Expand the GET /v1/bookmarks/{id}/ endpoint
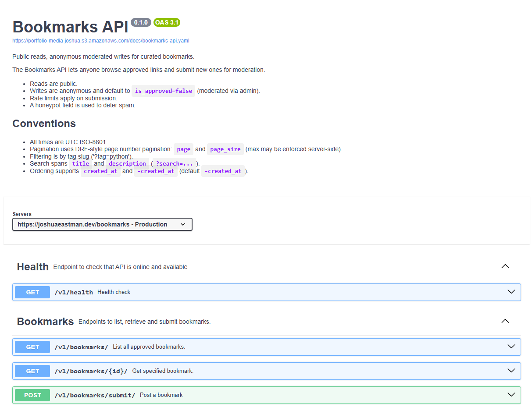532x414 pixels. (511, 371)
